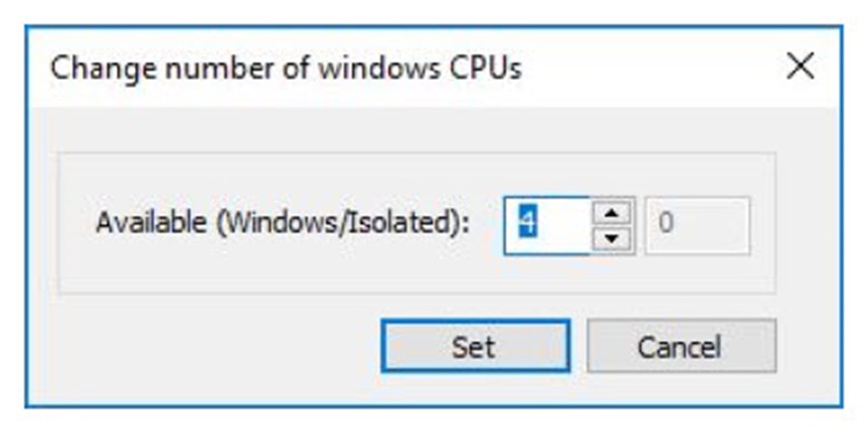Screen dimensions: 868x429
Task: Decrease Windows CPU count with down arrow
Action: 610,237
